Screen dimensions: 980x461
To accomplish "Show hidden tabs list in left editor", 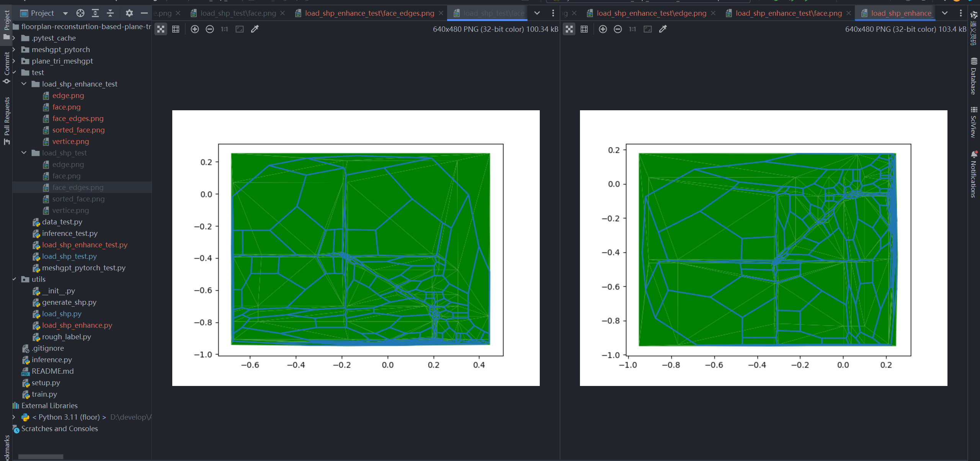I will click(537, 13).
